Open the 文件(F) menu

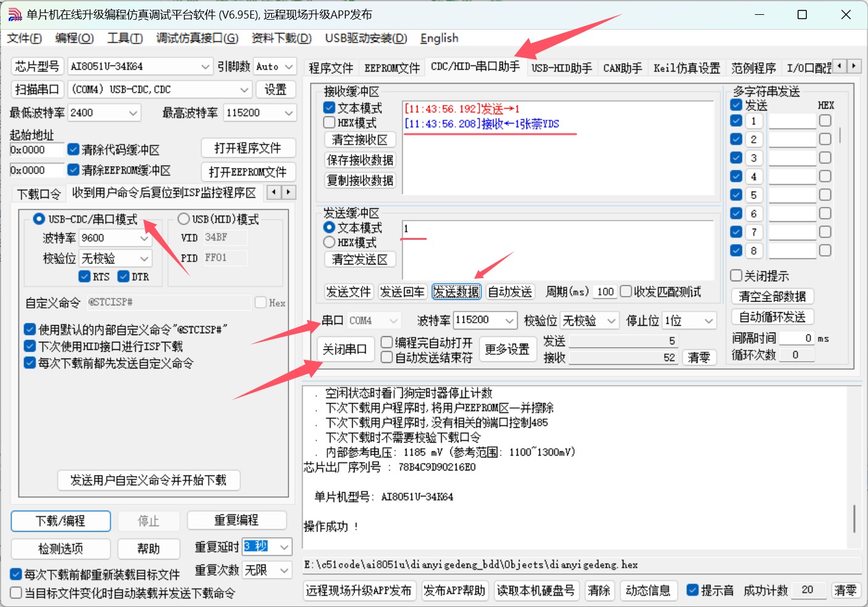coord(25,38)
